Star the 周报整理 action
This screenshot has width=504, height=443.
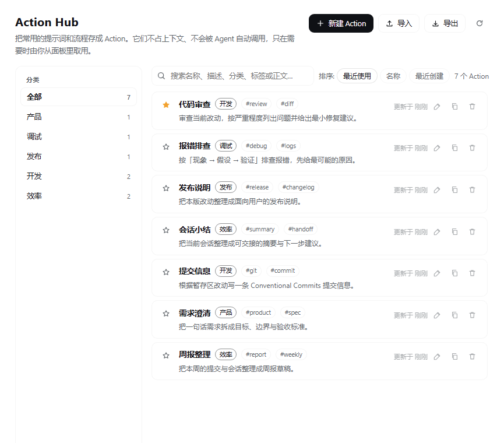coord(166,355)
